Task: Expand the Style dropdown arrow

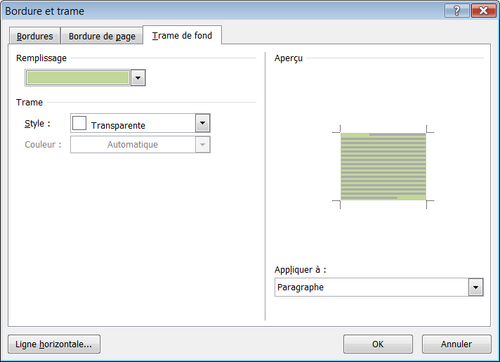Action: [202, 123]
